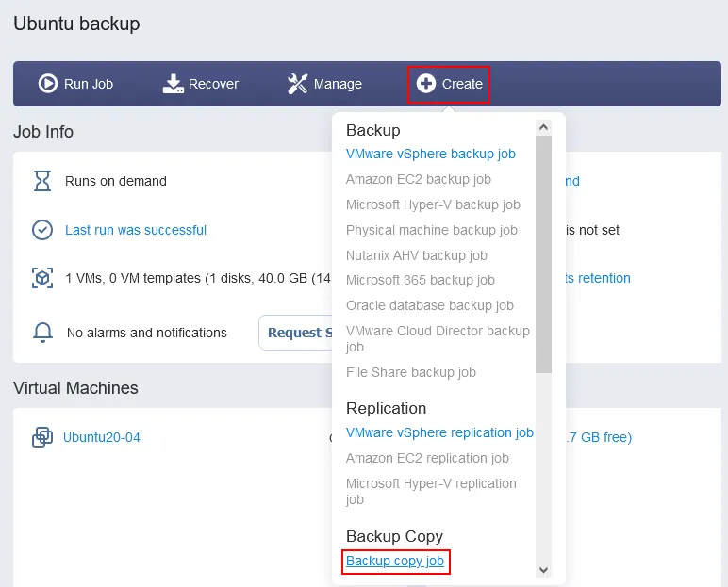Click the VM cube icon in Job Info
The image size is (728, 587).
(42, 278)
